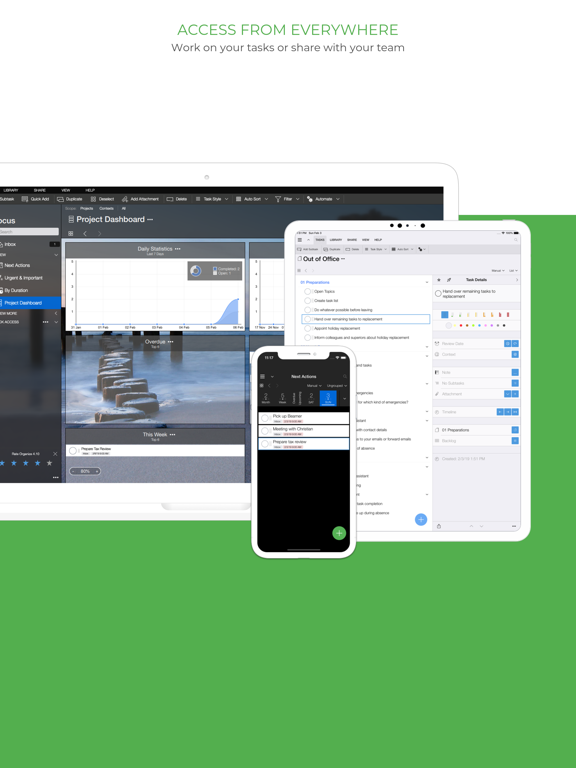Image resolution: width=576 pixels, height=768 pixels.
Task: Open hamburger menu icon on tablet
Action: (300, 240)
